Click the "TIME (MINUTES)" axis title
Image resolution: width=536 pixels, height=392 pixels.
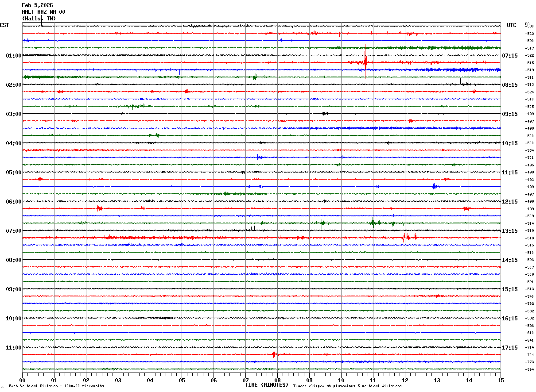267,385
